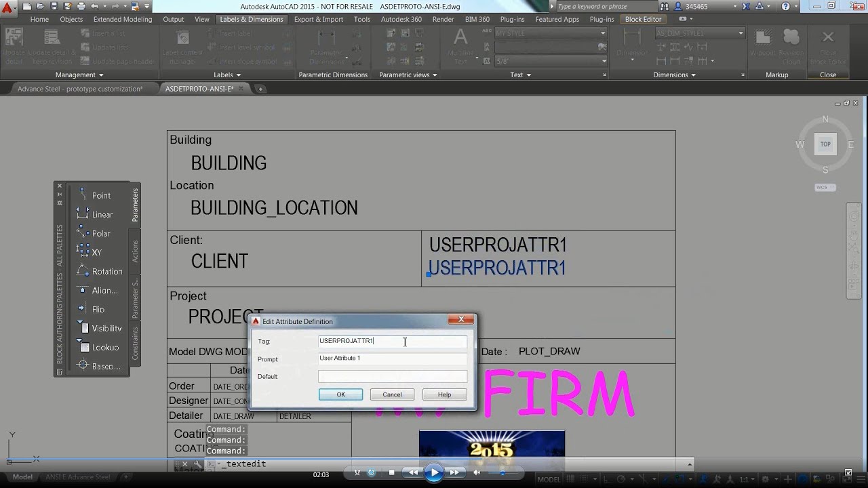
Task: Close the Block Authoring Palettes panel
Action: pyautogui.click(x=60, y=186)
